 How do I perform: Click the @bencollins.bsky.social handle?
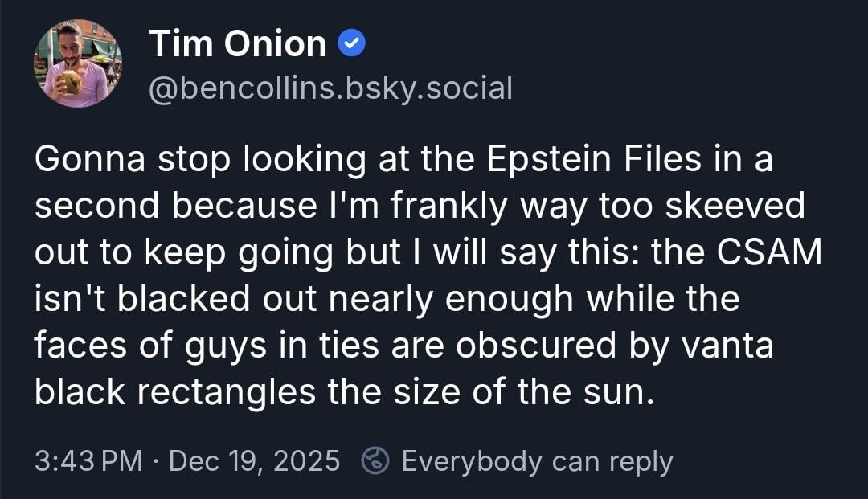[330, 88]
